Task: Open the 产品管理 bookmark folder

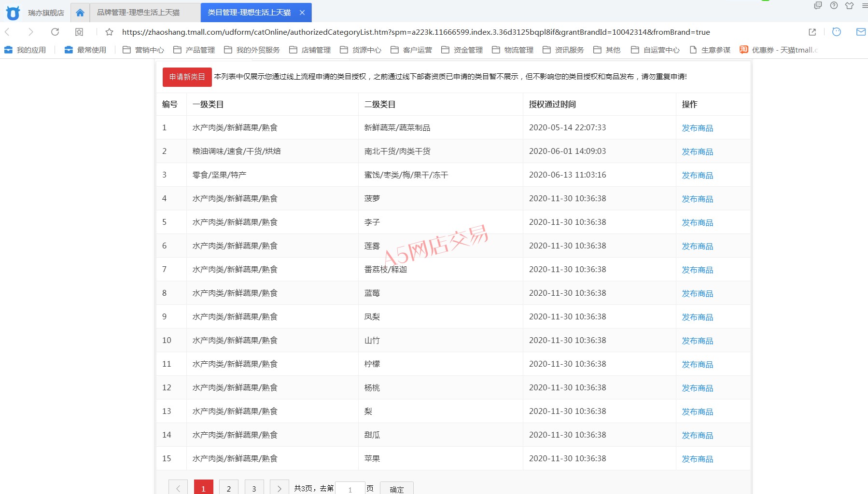Action: 194,50
